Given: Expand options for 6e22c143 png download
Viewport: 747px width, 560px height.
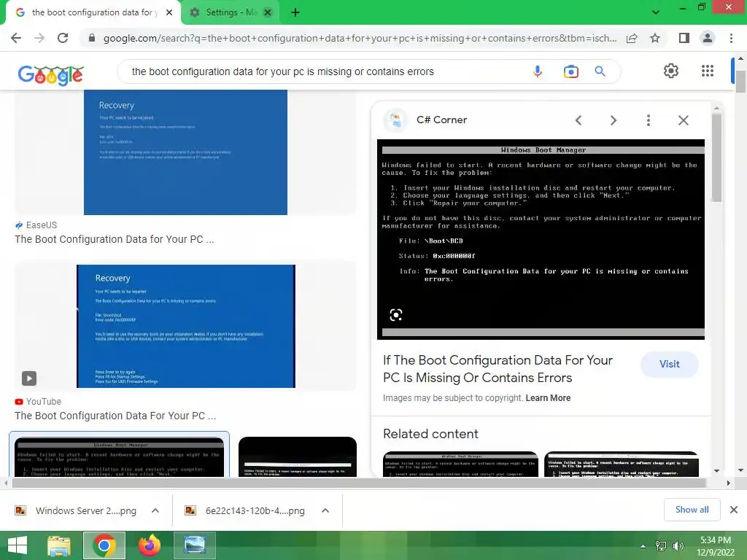Looking at the screenshot, I should point(325,510).
